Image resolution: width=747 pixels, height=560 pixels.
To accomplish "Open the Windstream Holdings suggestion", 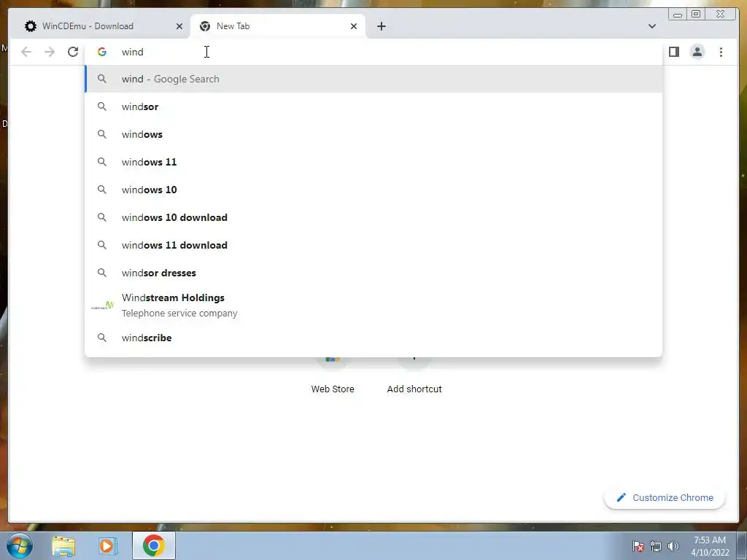I will tap(373, 306).
